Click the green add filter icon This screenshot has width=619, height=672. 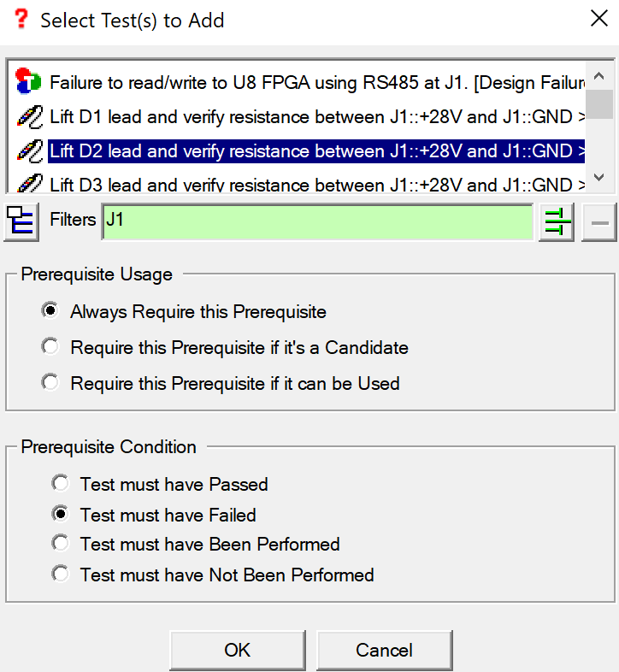pyautogui.click(x=556, y=221)
